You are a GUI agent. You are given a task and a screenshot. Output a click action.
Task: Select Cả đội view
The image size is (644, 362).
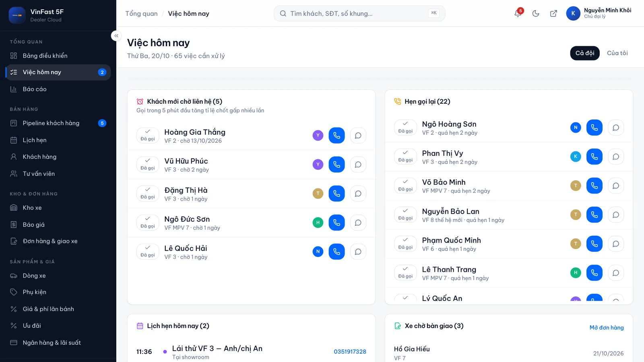pos(585,53)
